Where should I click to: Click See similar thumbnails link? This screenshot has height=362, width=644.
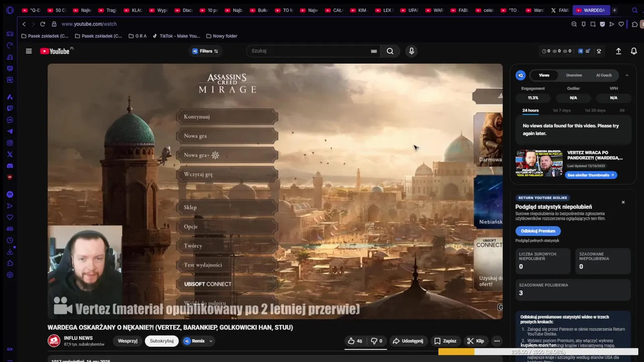coord(591,175)
